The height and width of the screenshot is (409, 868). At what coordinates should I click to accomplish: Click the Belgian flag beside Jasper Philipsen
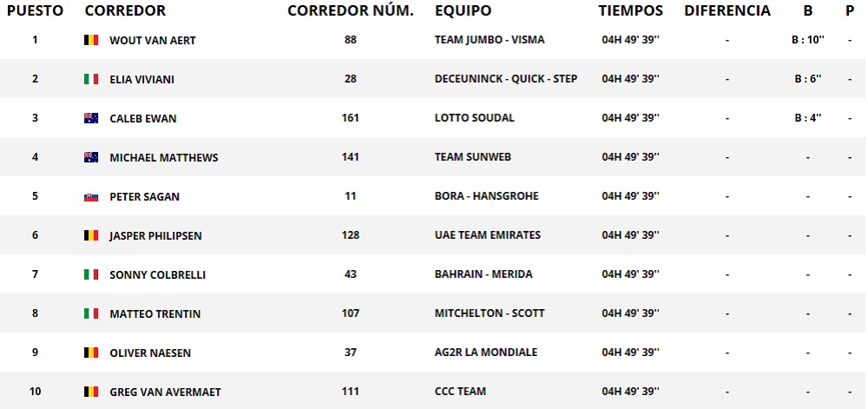[x=90, y=235]
